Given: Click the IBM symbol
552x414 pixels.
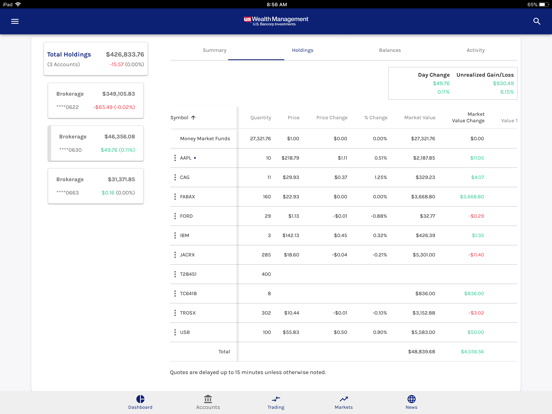Looking at the screenshot, I should (184, 235).
